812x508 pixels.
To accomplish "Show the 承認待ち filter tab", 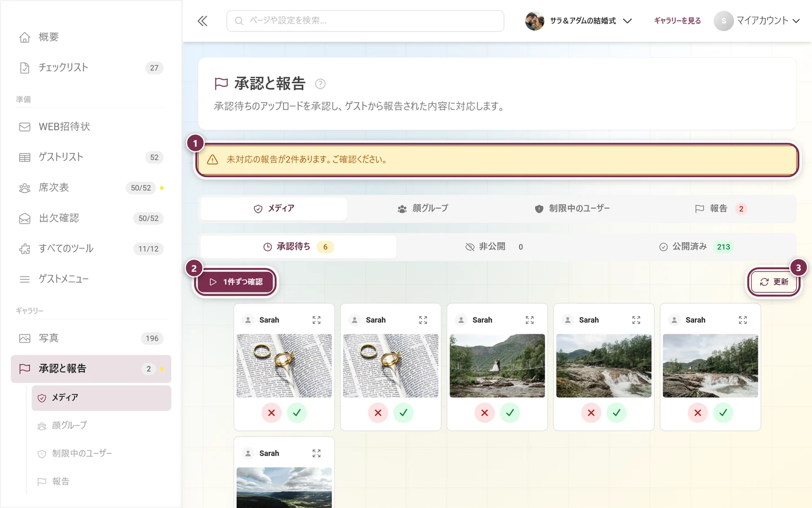I will tap(299, 247).
